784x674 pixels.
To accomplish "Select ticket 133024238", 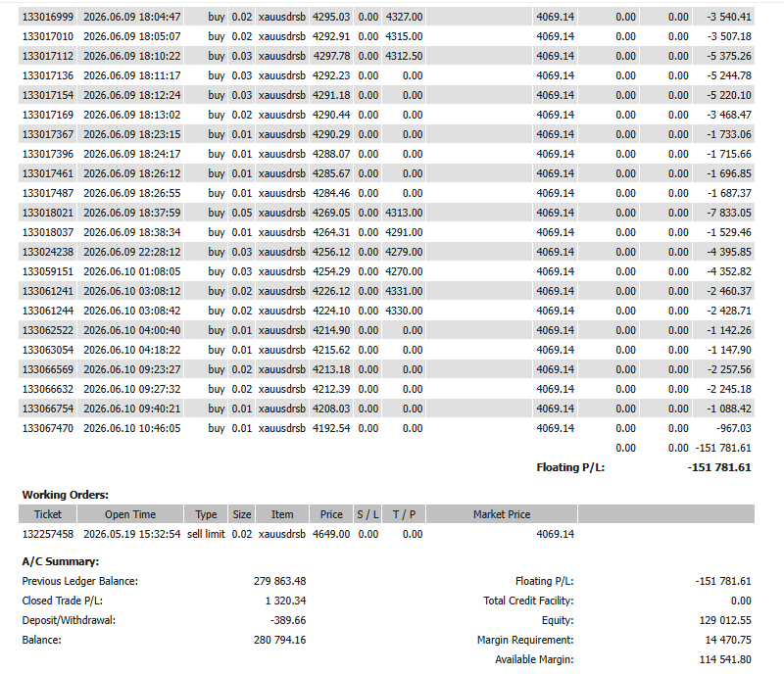I will coord(47,252).
